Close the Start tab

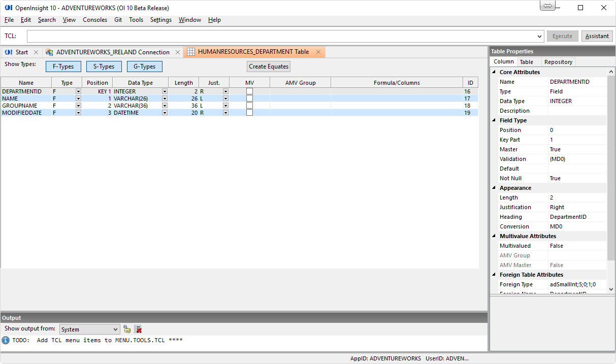36,52
